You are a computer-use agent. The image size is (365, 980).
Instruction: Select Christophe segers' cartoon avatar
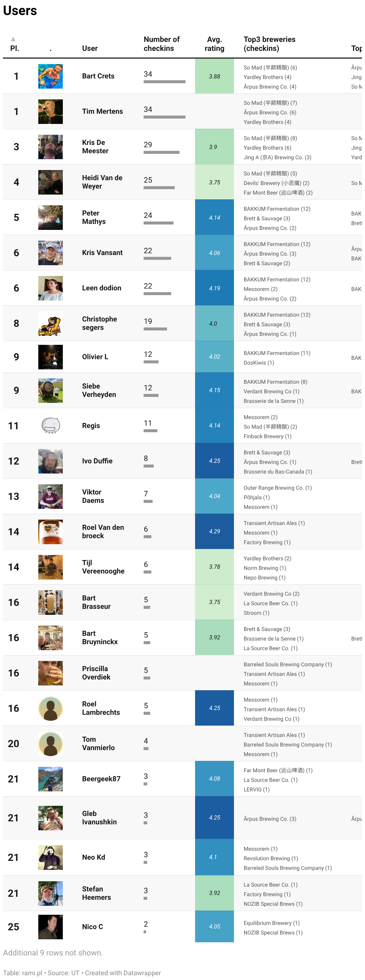pos(51,323)
